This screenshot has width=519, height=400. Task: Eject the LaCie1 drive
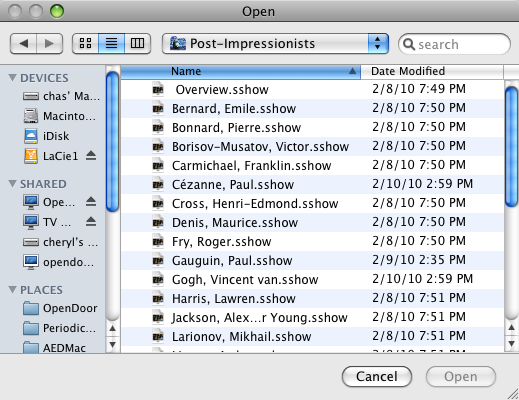(91, 156)
